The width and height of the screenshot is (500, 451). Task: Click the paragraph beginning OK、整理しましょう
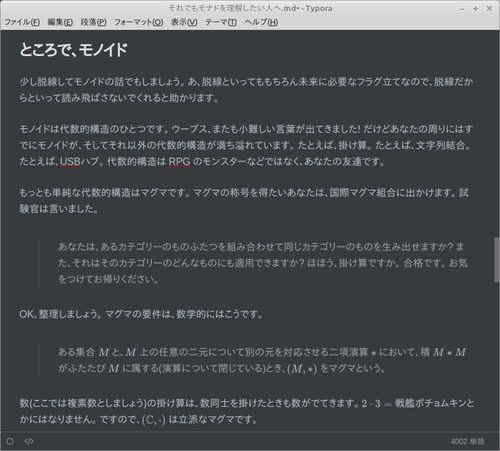tap(141, 314)
